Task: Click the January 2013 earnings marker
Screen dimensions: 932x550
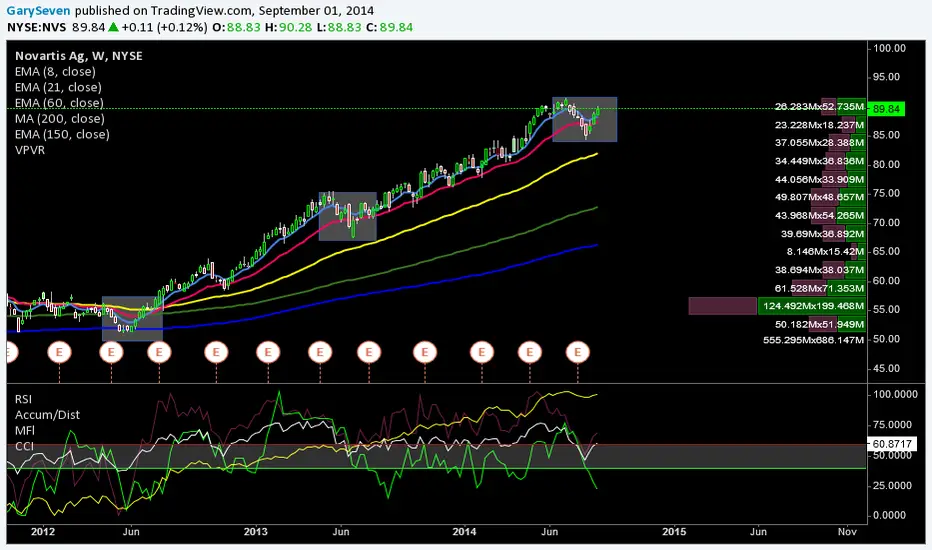Action: (x=268, y=352)
